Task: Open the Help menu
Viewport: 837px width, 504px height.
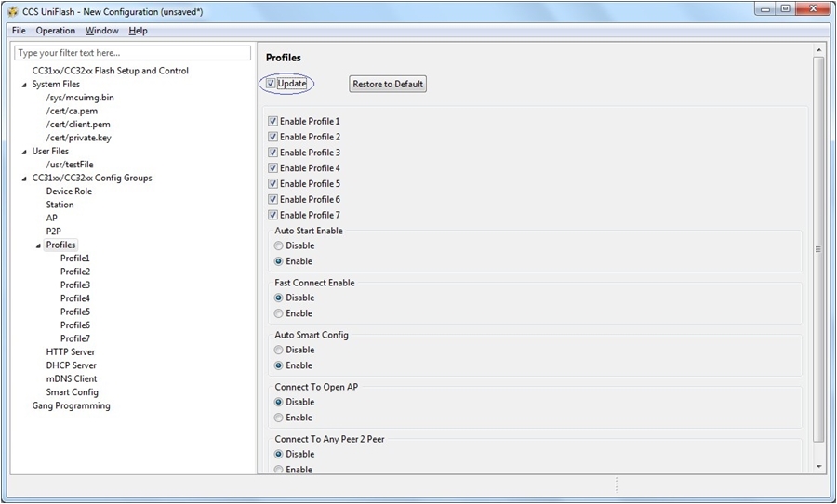Action: pyautogui.click(x=138, y=31)
